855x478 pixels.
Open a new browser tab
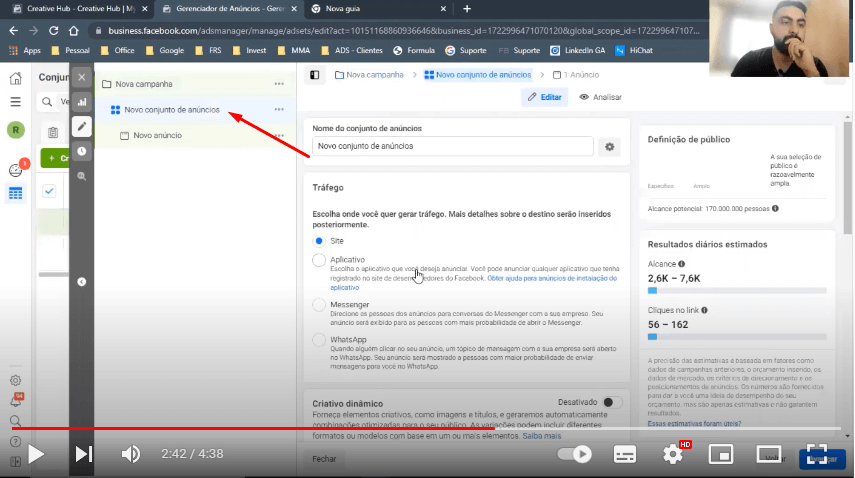pos(467,9)
